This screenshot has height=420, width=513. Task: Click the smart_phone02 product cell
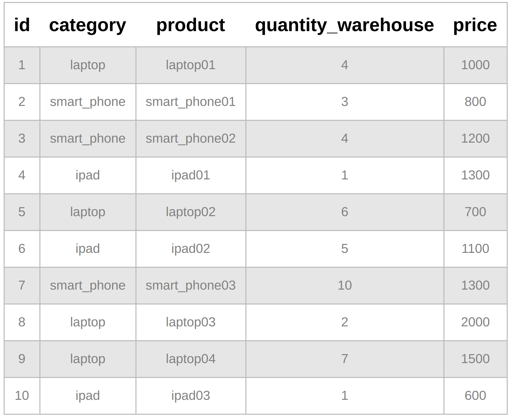click(190, 138)
